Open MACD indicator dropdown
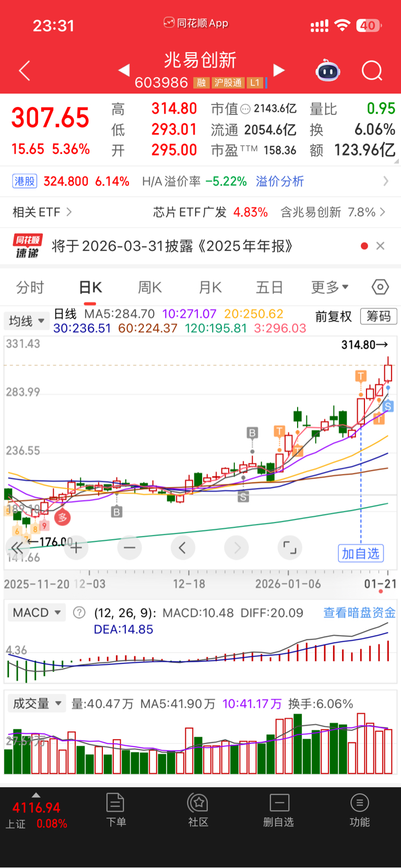Screen dimensions: 401x868 point(37,612)
